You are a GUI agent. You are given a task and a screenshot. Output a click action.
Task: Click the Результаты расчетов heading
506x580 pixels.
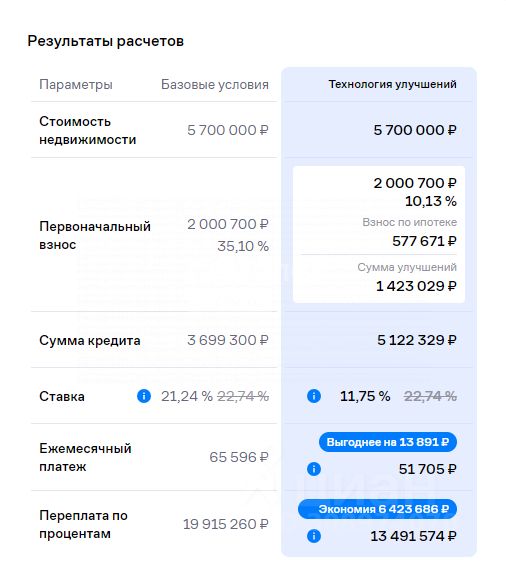click(x=105, y=41)
